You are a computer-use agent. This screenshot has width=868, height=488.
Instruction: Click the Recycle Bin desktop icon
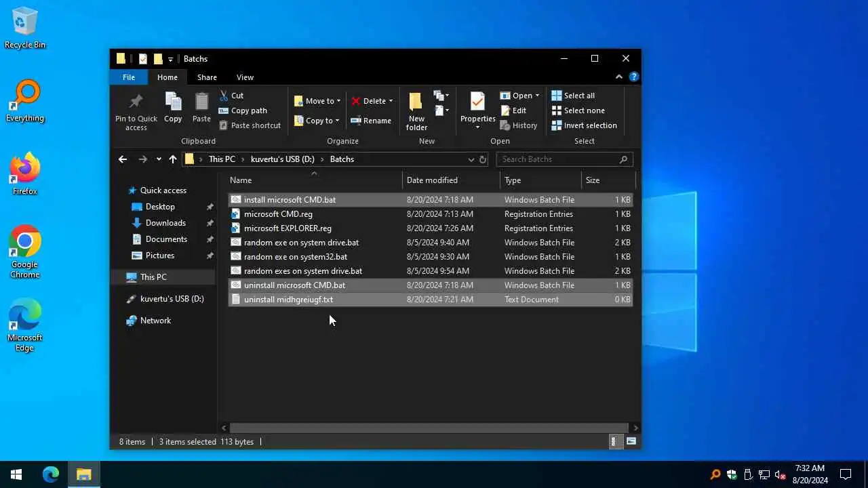click(25, 28)
